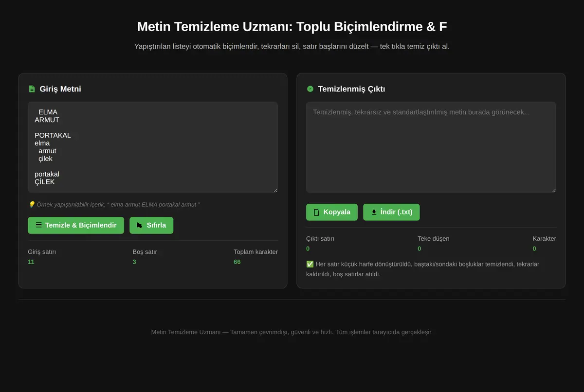Click the line 'ÇİLEK' in input
The image size is (584, 392).
point(45,182)
